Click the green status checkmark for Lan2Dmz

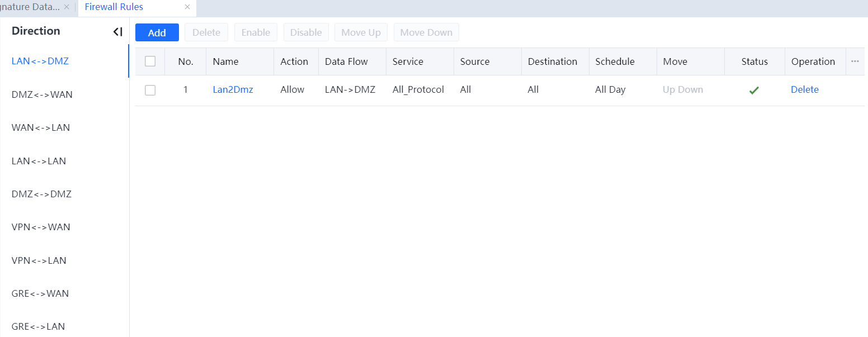754,90
